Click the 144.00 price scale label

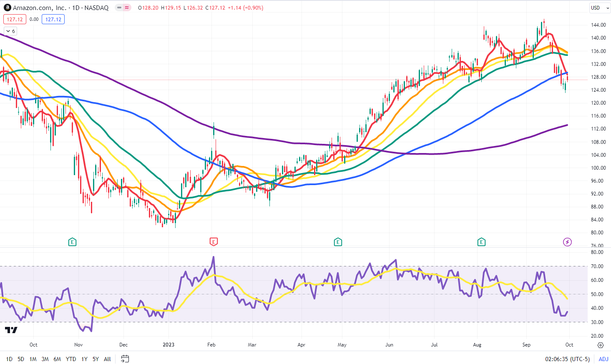click(598, 25)
